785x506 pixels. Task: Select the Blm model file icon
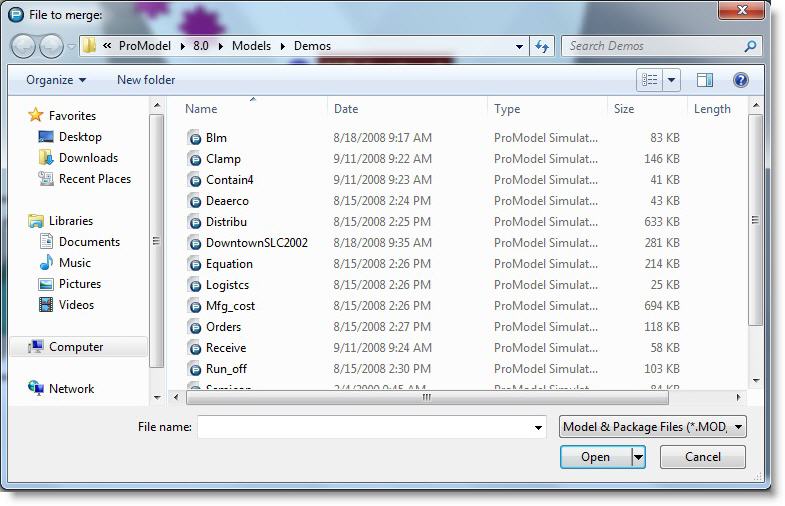[194, 138]
